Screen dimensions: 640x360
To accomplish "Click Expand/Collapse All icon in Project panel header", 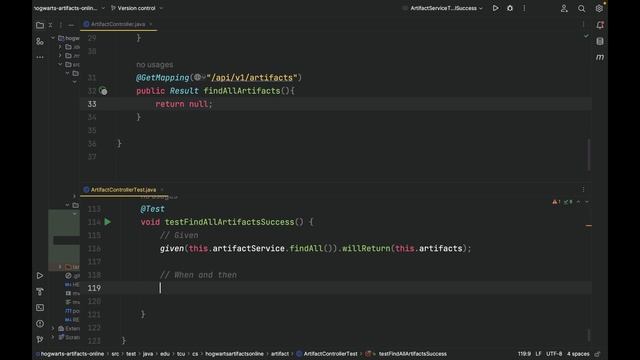I will 50,25.
